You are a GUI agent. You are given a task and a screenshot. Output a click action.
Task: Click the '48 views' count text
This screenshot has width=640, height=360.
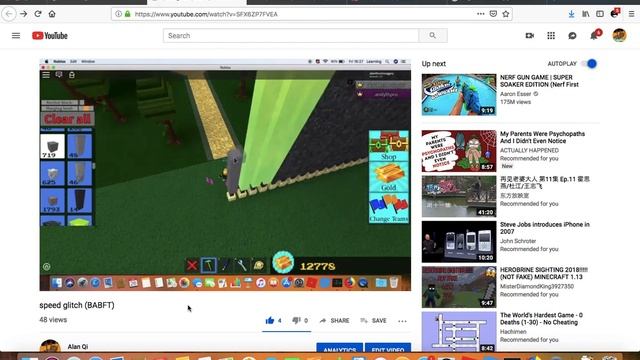53,320
